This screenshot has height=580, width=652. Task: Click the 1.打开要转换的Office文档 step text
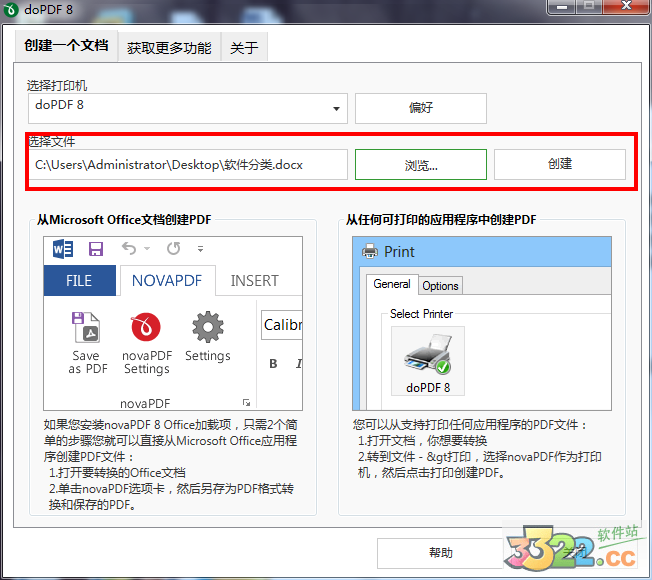117,473
